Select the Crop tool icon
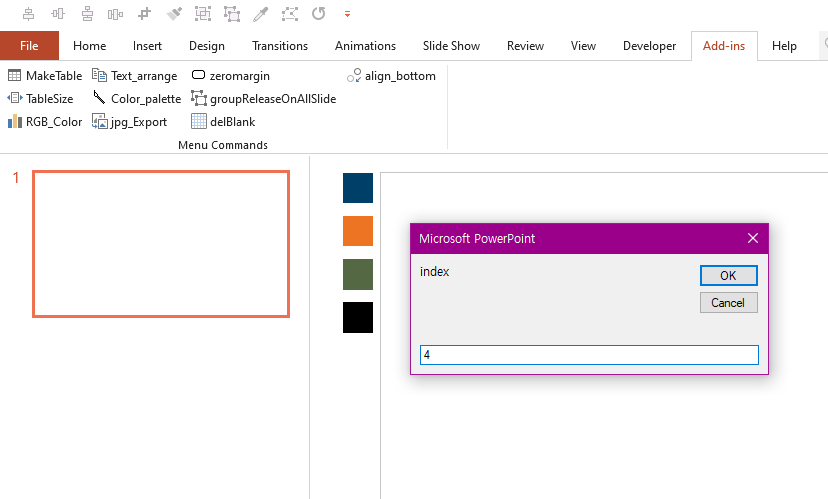The image size is (828, 499). point(145,14)
